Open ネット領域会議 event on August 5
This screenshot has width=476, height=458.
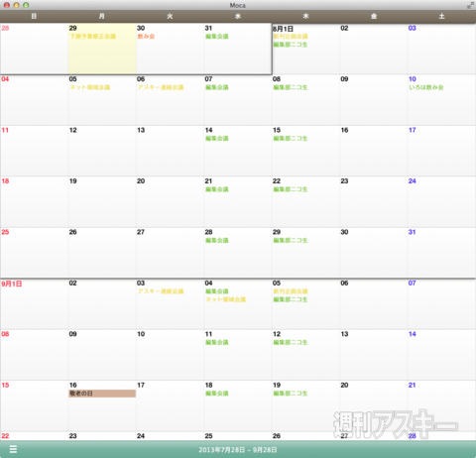89,87
